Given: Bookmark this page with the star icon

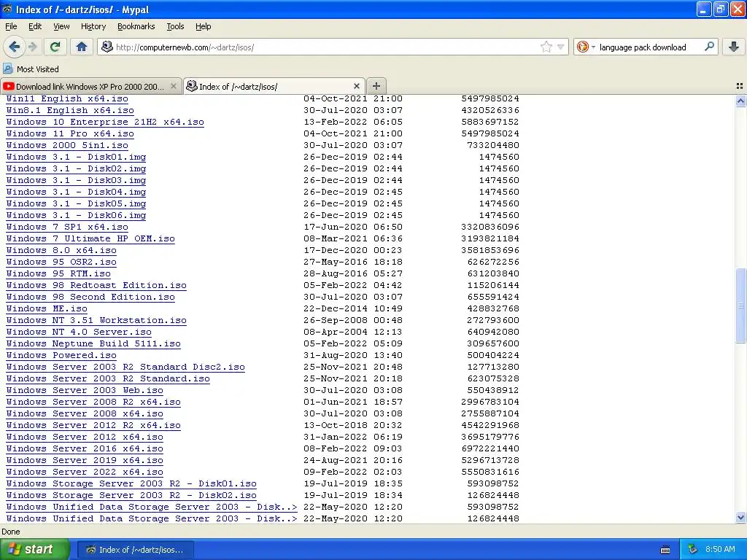Looking at the screenshot, I should pyautogui.click(x=546, y=47).
